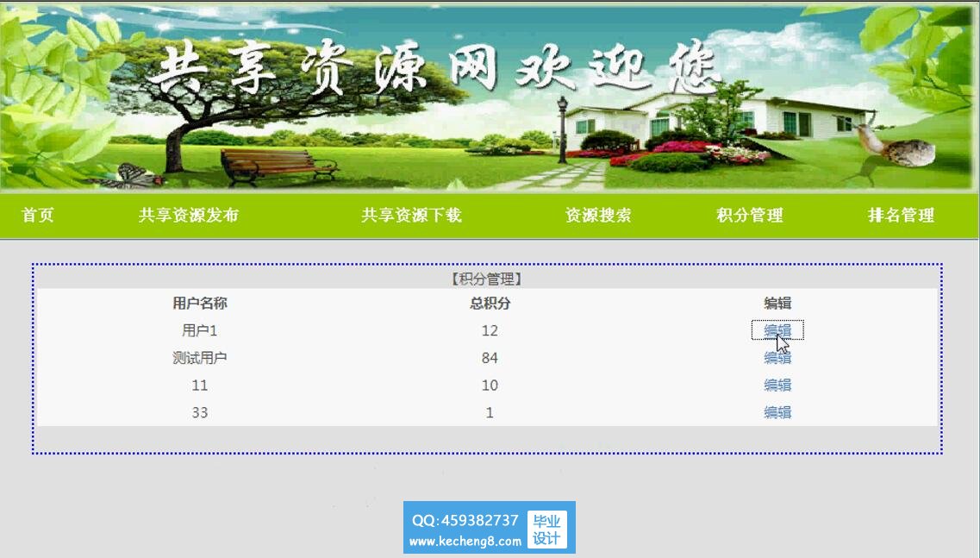This screenshot has height=558, width=980.
Task: Open the 共享资源下载 menu item
Action: pos(411,216)
